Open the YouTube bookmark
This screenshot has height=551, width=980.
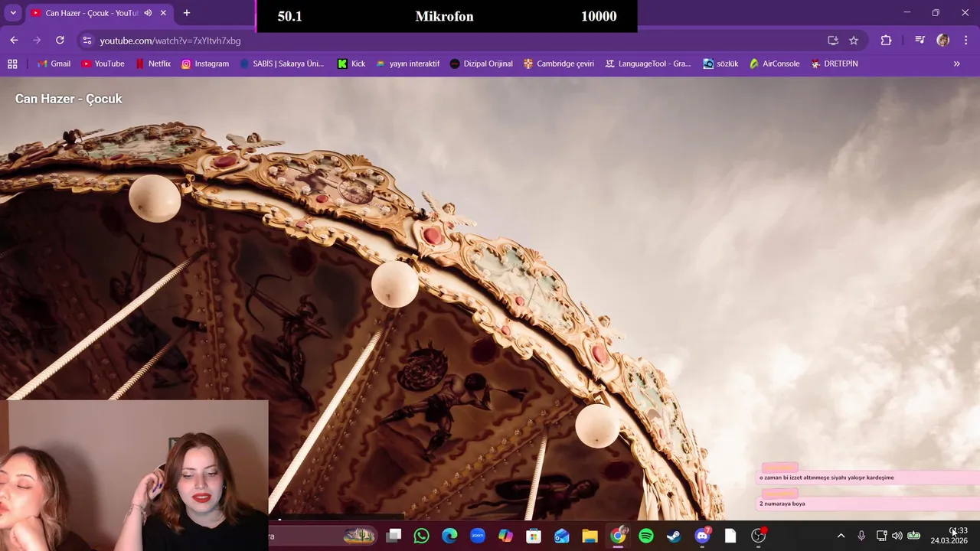[103, 64]
